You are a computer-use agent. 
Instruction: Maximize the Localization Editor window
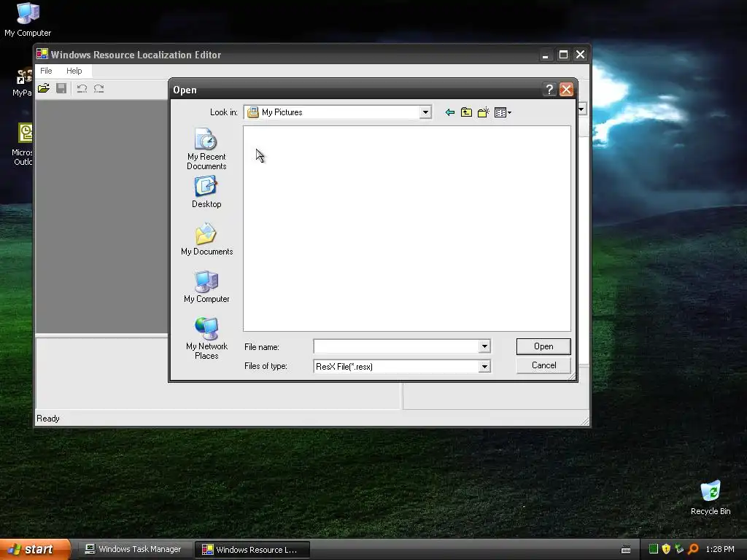click(x=563, y=55)
